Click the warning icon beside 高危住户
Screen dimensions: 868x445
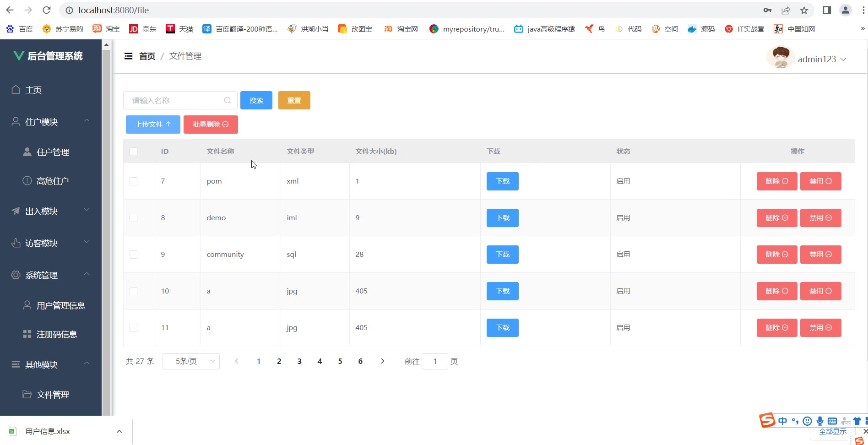(x=27, y=180)
